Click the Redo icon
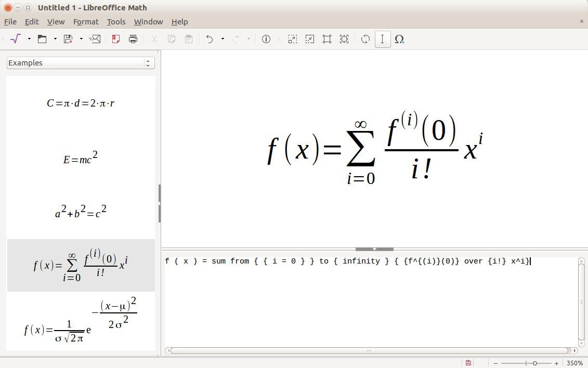Screen dimensions: 588x368 click(236, 39)
